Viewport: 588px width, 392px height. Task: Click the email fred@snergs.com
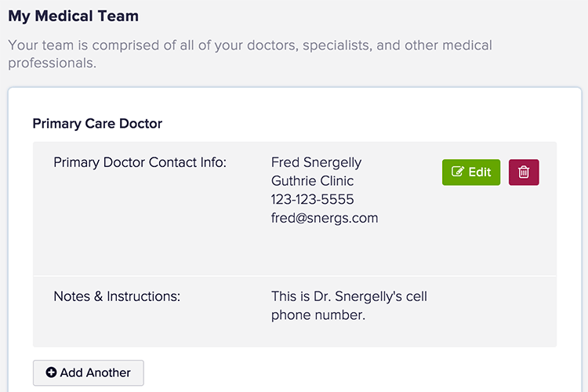click(325, 218)
